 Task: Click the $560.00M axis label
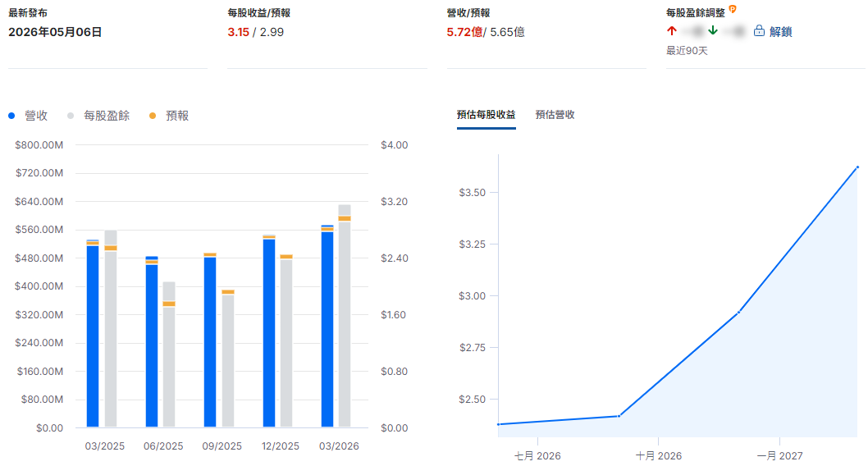coord(39,230)
